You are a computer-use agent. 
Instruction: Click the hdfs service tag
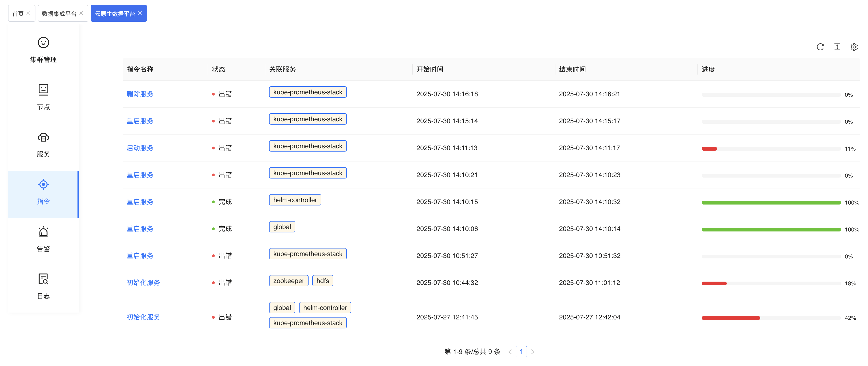tap(322, 281)
